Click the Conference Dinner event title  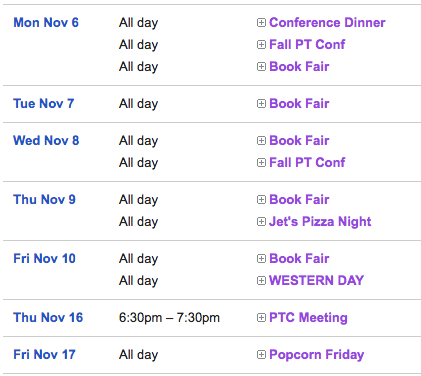pyautogui.click(x=327, y=23)
